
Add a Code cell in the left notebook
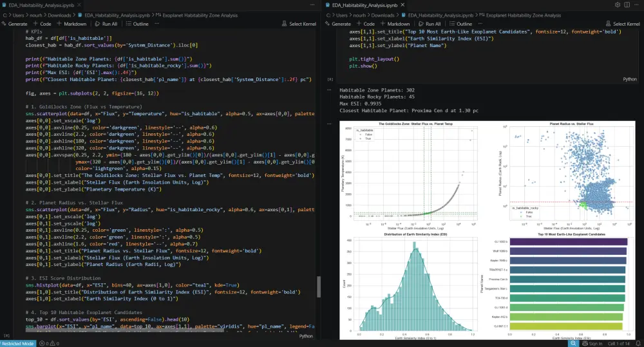click(42, 24)
